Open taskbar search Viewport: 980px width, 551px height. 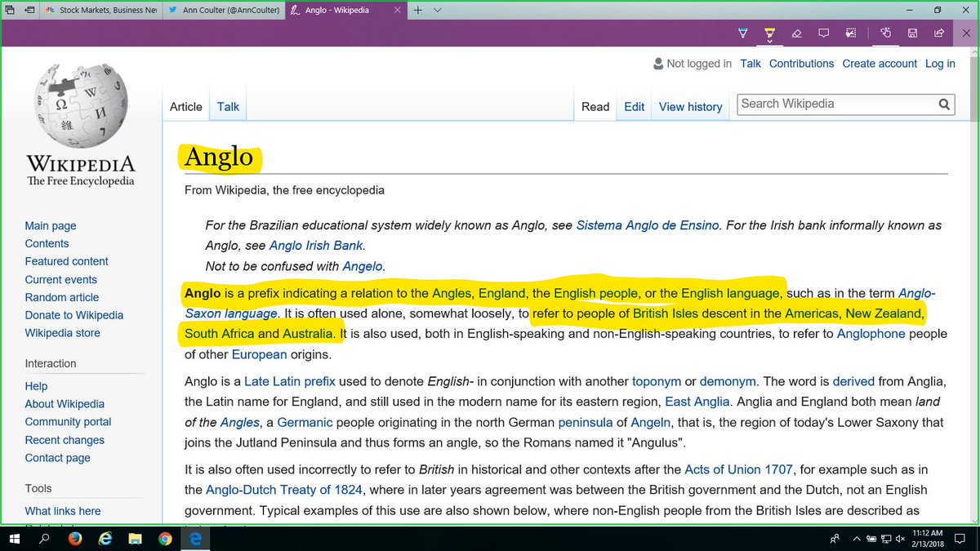click(x=45, y=539)
